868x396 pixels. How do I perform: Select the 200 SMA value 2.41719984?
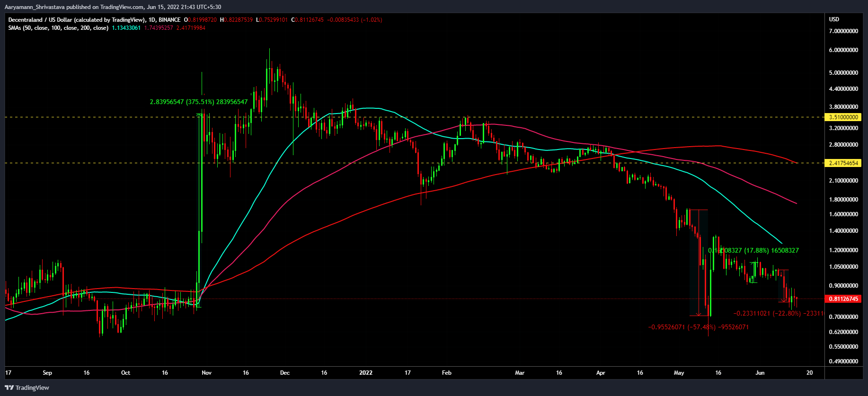(191, 28)
